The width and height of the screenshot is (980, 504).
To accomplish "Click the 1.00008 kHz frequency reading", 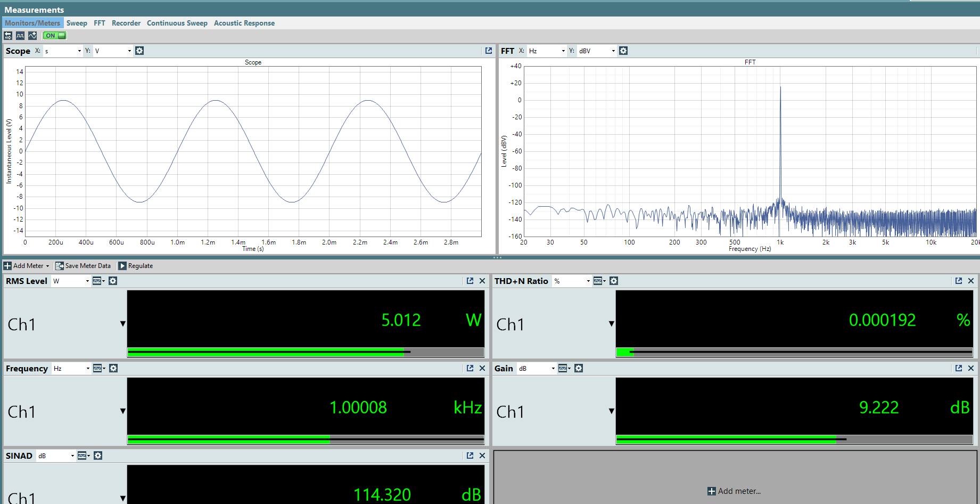I will point(358,407).
